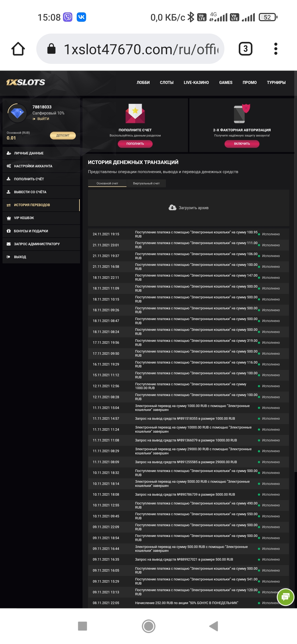Click the envelope top-up icon

click(x=135, y=113)
